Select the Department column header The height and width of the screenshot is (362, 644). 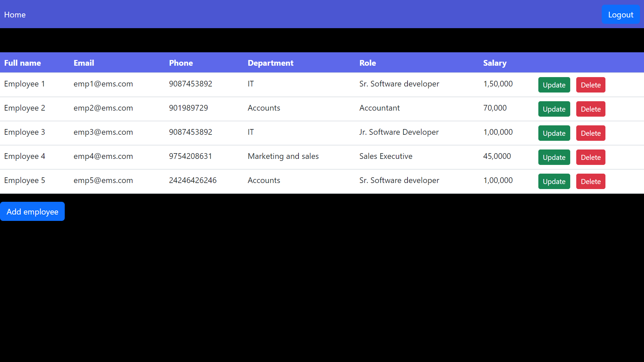[x=270, y=63]
